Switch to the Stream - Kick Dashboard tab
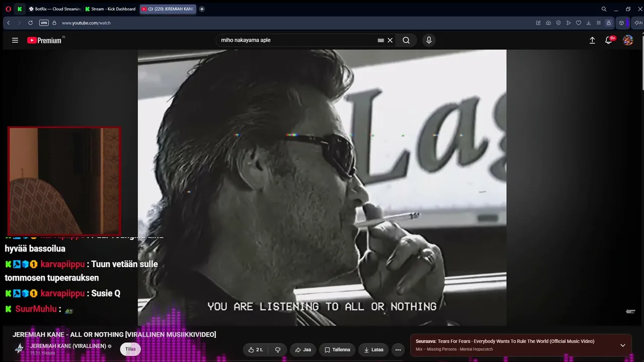This screenshot has width=644, height=362. [x=111, y=9]
